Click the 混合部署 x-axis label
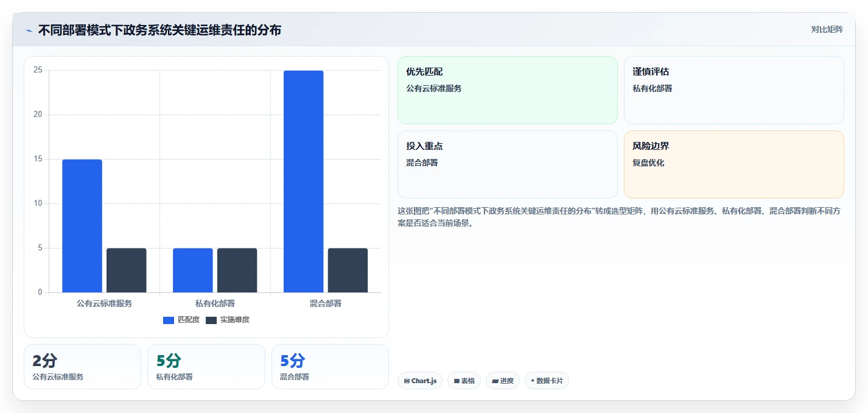The height and width of the screenshot is (413, 868). (326, 303)
